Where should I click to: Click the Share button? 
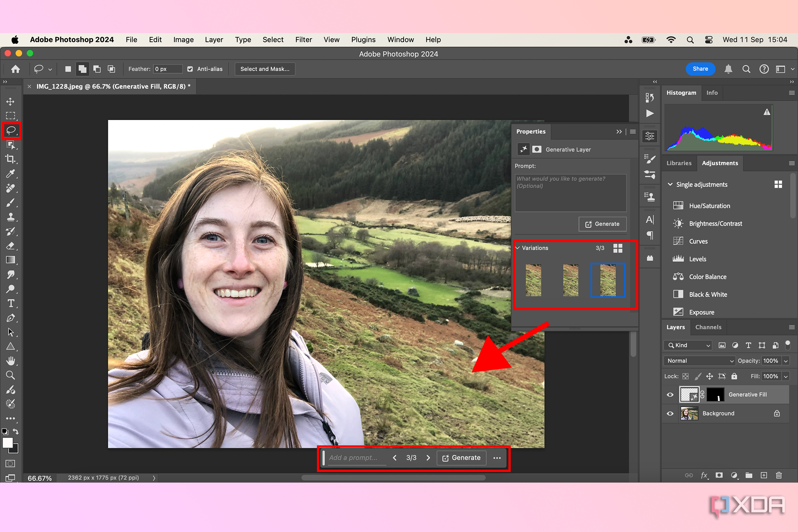click(x=700, y=69)
